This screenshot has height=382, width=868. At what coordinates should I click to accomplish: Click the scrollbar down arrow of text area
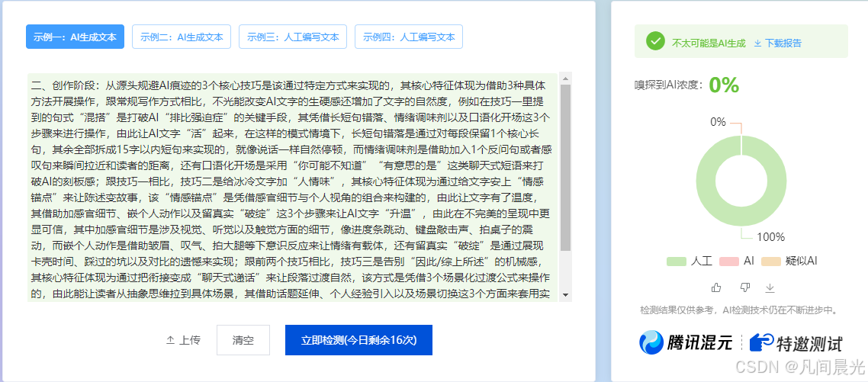565,294
